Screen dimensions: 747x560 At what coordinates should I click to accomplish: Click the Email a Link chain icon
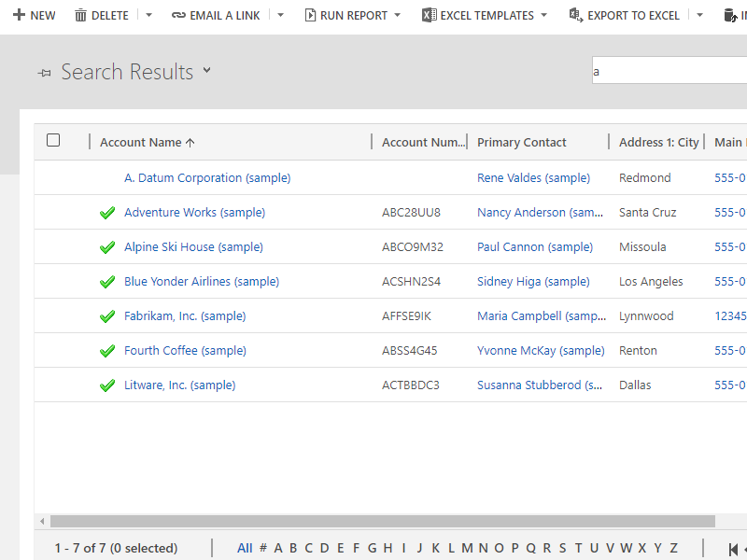click(178, 16)
